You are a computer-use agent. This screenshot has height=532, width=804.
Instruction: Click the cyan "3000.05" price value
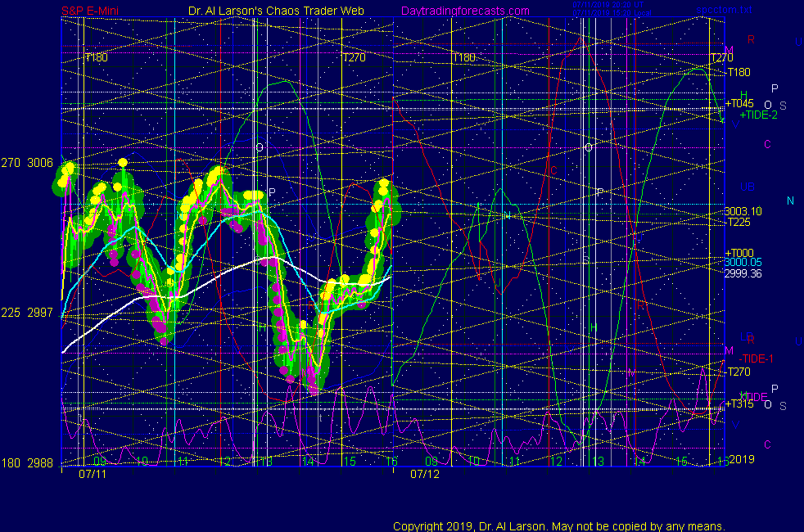coord(743,263)
